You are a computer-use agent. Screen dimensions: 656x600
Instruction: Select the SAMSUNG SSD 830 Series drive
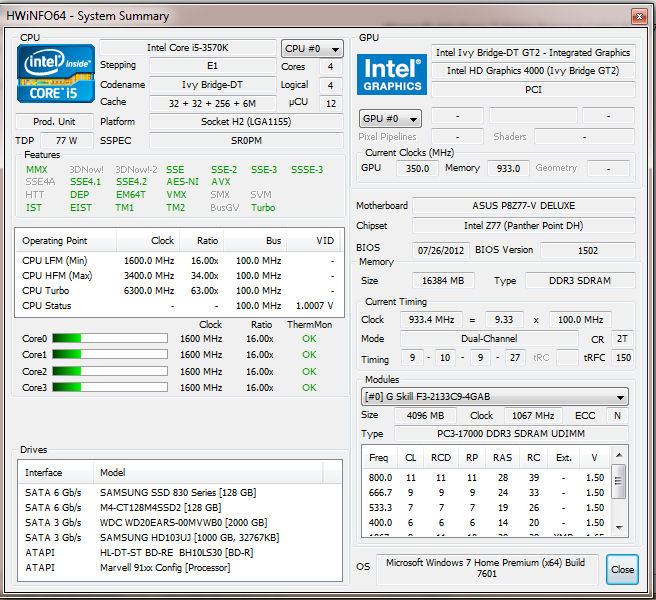pyautogui.click(x=180, y=492)
